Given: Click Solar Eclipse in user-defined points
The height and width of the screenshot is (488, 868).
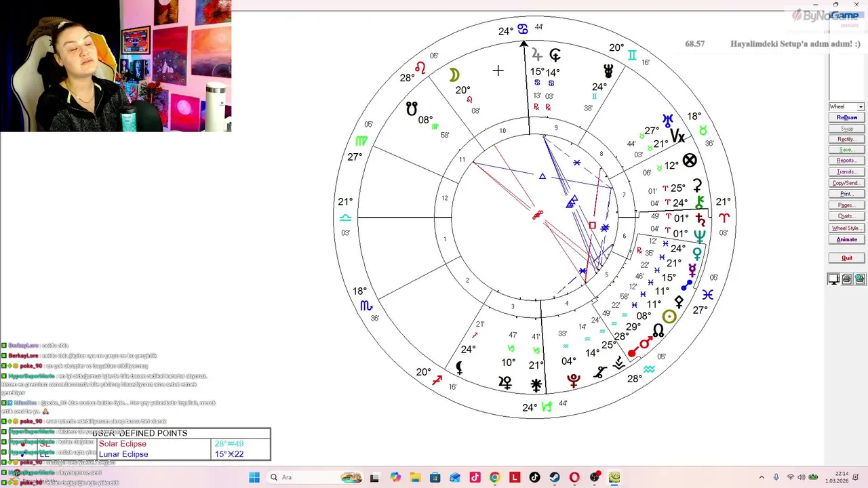Looking at the screenshot, I should pos(123,444).
